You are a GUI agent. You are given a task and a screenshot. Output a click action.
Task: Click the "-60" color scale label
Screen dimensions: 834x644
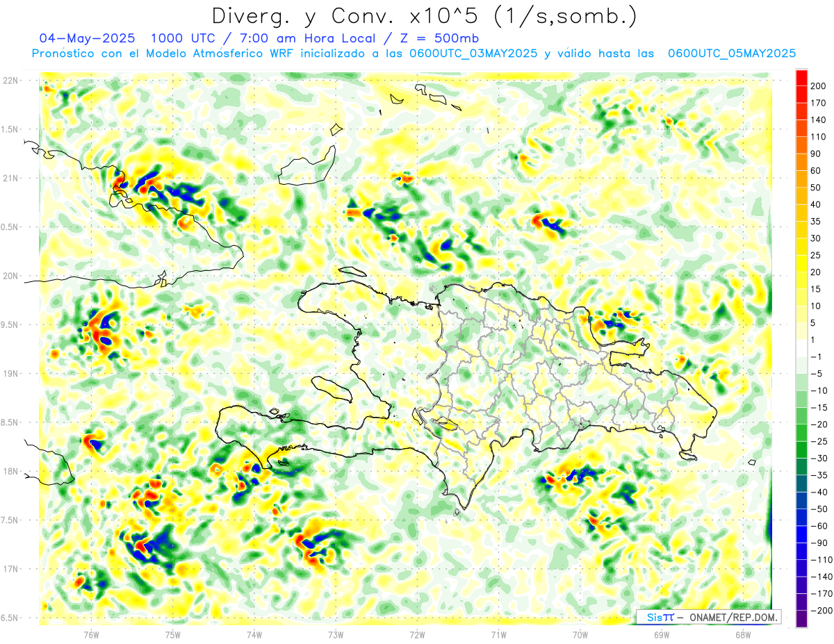coord(820,526)
